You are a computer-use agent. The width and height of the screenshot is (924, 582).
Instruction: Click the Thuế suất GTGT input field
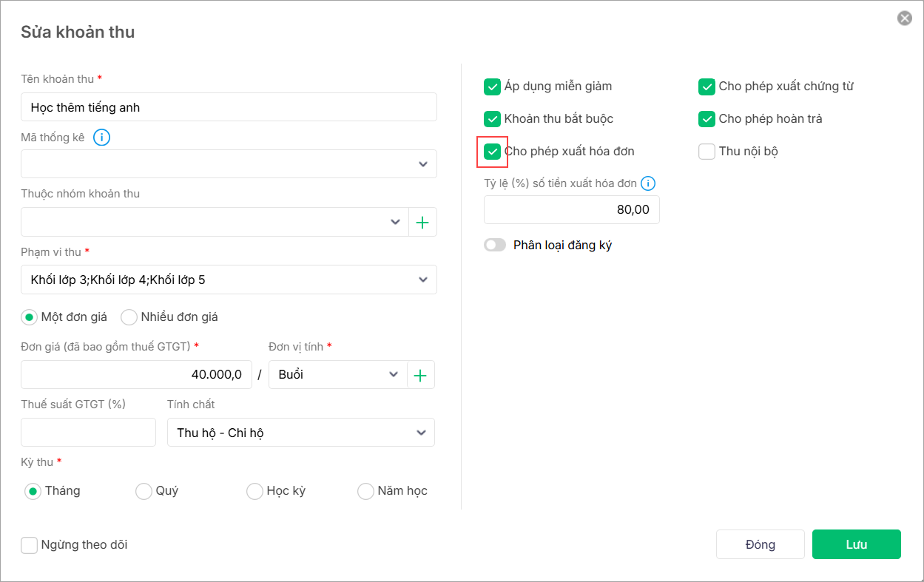pyautogui.click(x=88, y=433)
